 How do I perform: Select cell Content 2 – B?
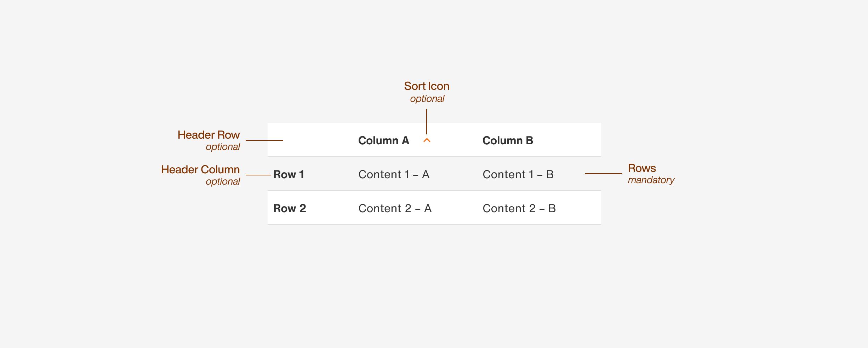[x=519, y=208]
